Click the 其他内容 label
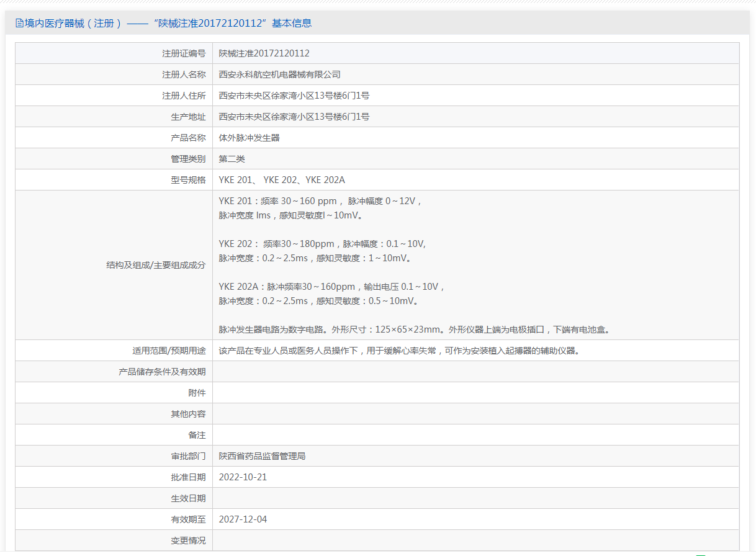Viewport: 756px width, 556px height. coord(188,414)
